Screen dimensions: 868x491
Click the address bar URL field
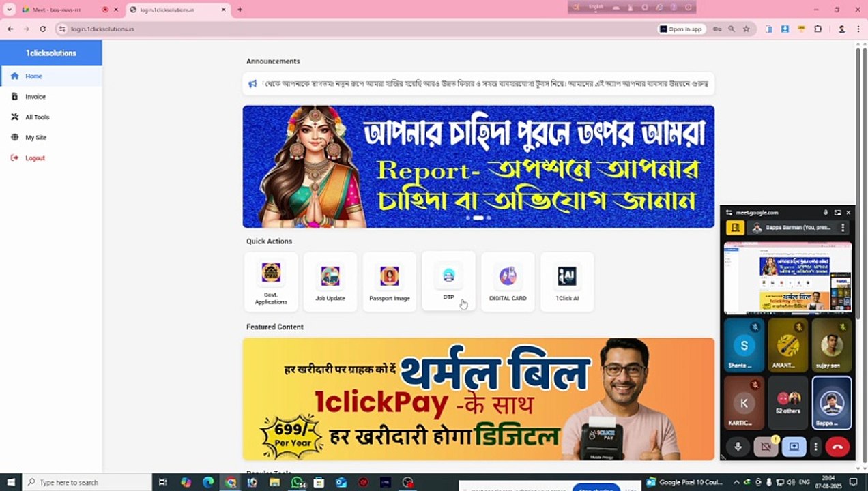tap(355, 29)
